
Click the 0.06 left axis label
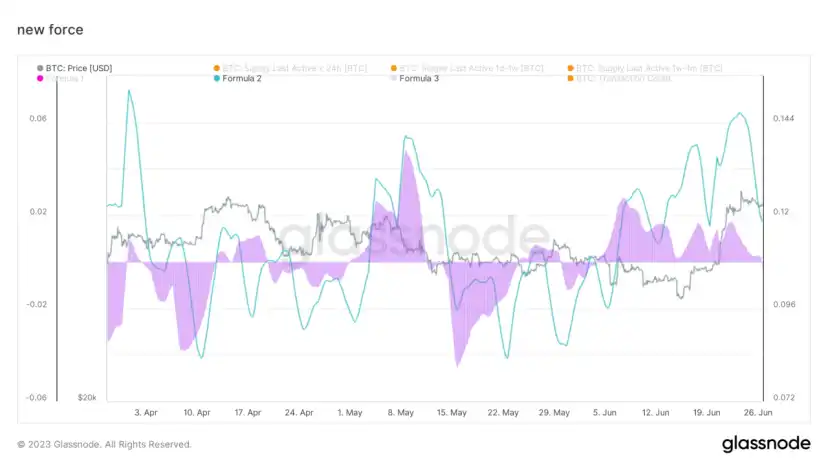pos(38,119)
